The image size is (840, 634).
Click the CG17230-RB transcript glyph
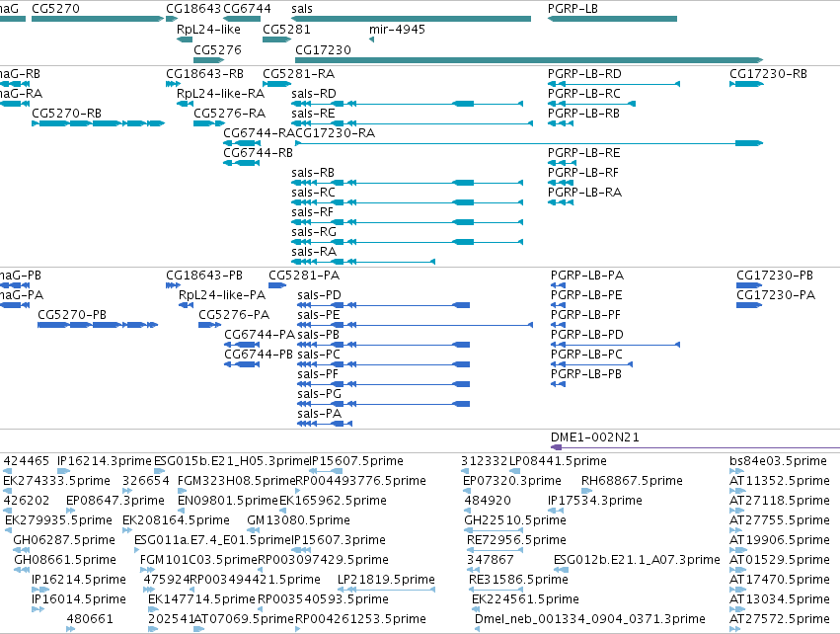coord(747,84)
